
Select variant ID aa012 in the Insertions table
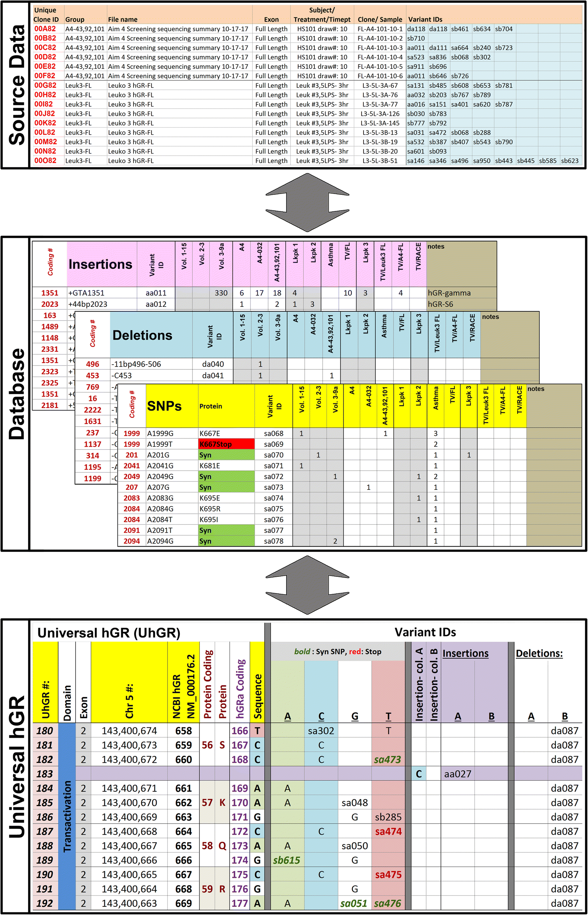[156, 304]
